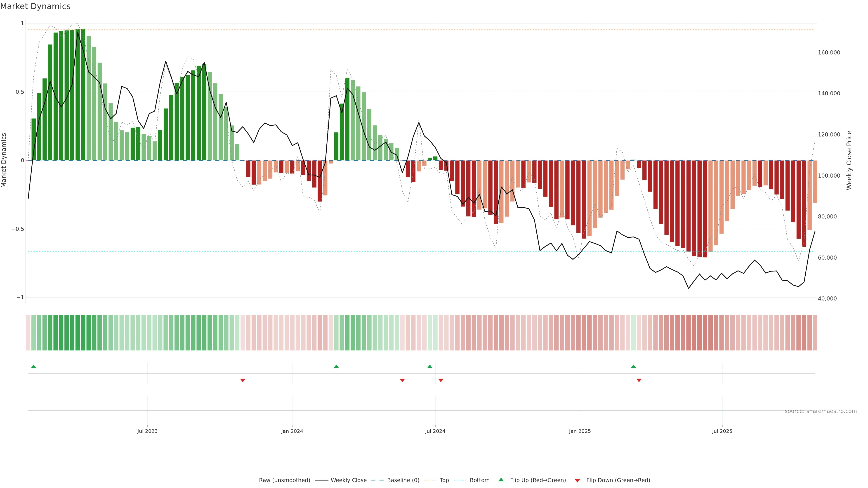Viewport: 868px width, 488px height.
Task: Click the Jul 2024 x-axis label
Action: 435,431
